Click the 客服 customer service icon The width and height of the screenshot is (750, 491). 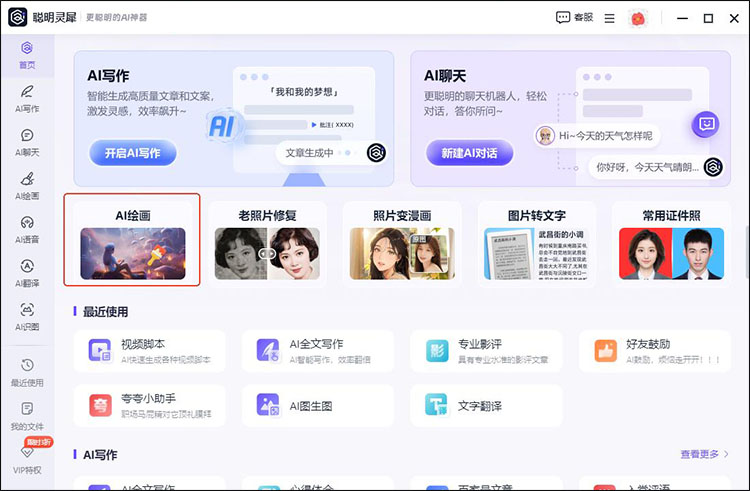pos(575,18)
